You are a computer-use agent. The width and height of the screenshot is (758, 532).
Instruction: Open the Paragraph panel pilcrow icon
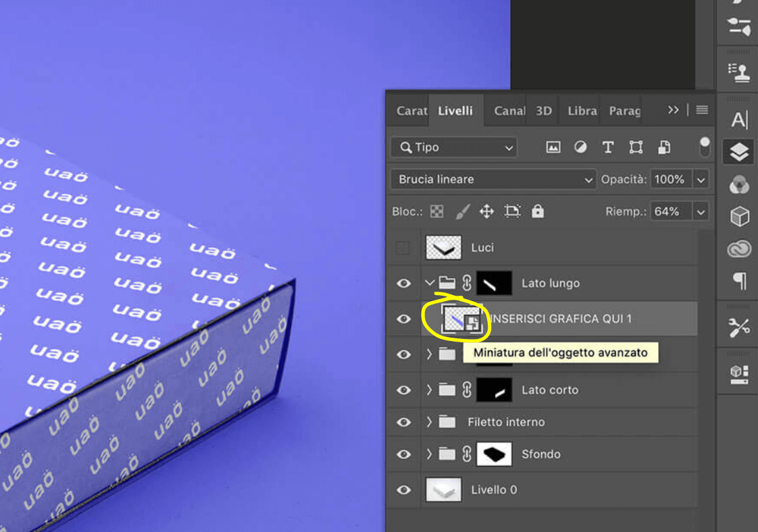coord(740,282)
